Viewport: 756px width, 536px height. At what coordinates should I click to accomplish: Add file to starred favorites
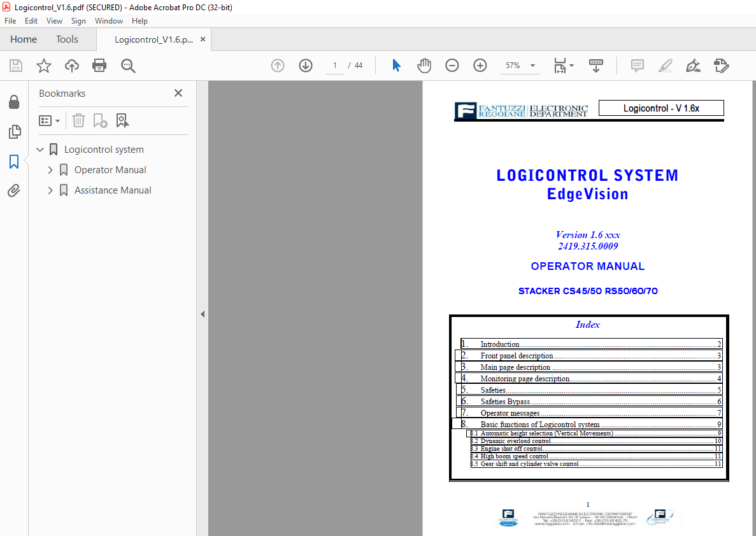pyautogui.click(x=43, y=66)
